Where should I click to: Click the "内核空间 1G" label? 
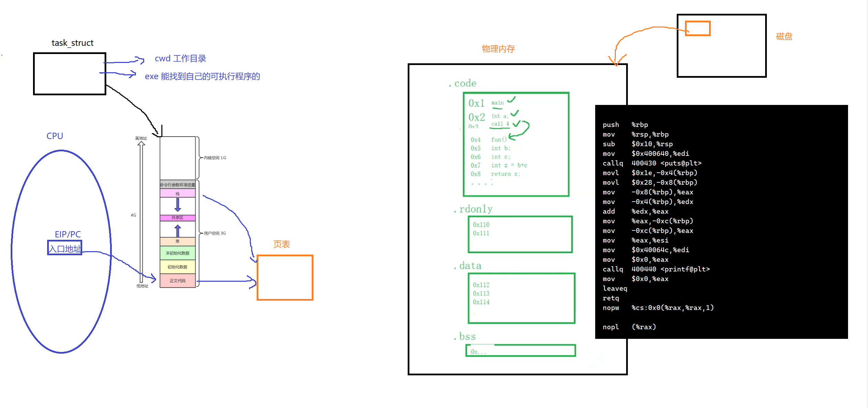tap(215, 158)
